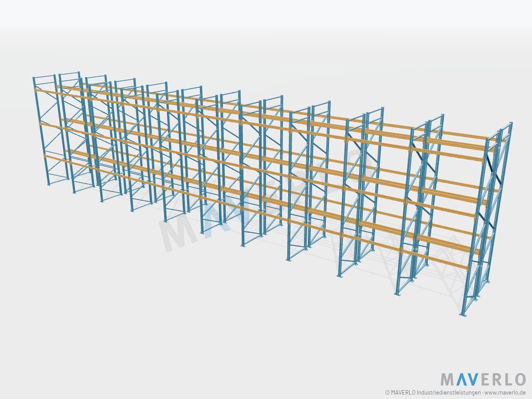This screenshot has width=532, height=399.
Task: Select the middle orange beam in the rightmost bay
Action: click(x=442, y=209)
